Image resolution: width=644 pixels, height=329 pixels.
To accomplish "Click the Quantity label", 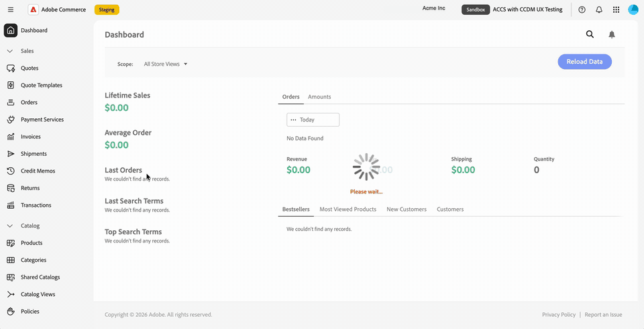I will point(544,159).
